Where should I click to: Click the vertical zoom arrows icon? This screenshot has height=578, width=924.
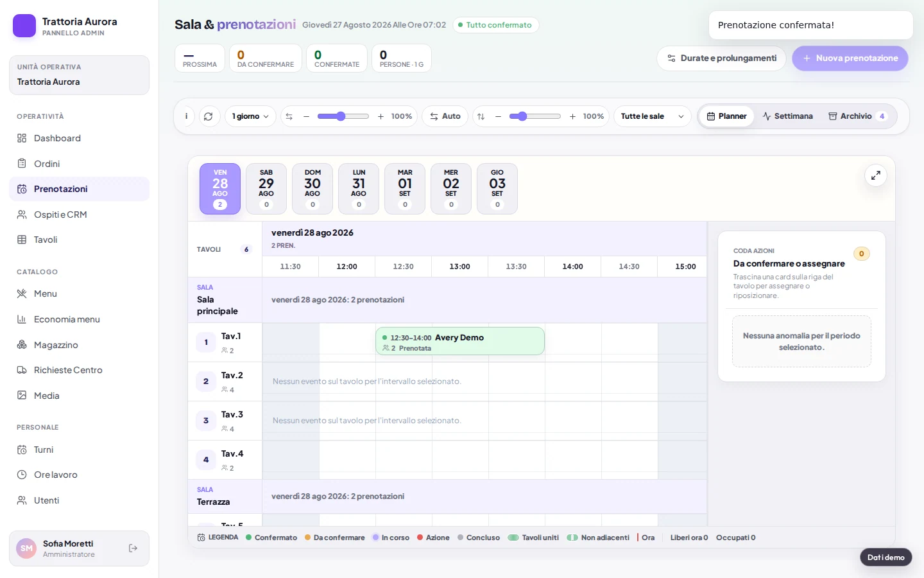(x=481, y=116)
